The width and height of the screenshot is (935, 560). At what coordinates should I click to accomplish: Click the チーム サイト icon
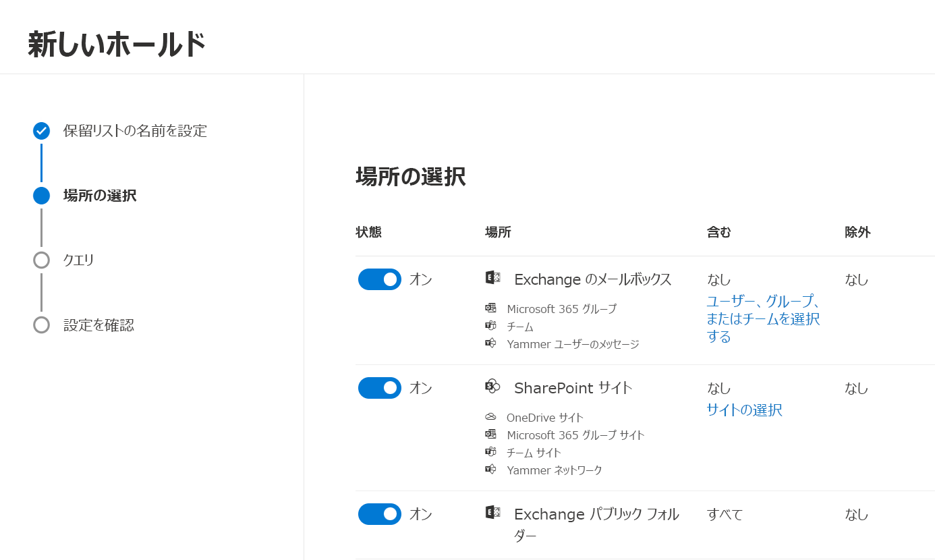(x=490, y=452)
